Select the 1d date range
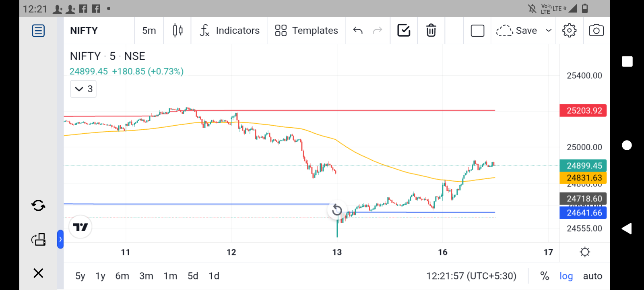Viewport: 644px width, 290px height. tap(214, 276)
